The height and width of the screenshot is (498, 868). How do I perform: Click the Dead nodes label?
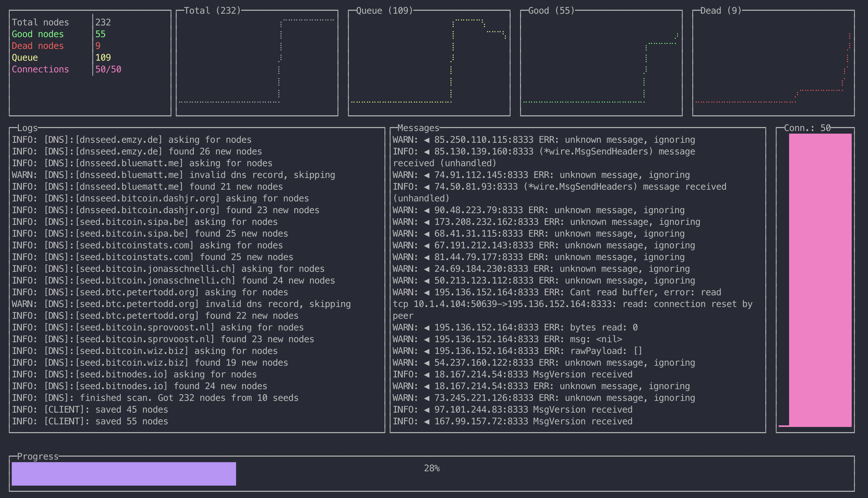[37, 46]
